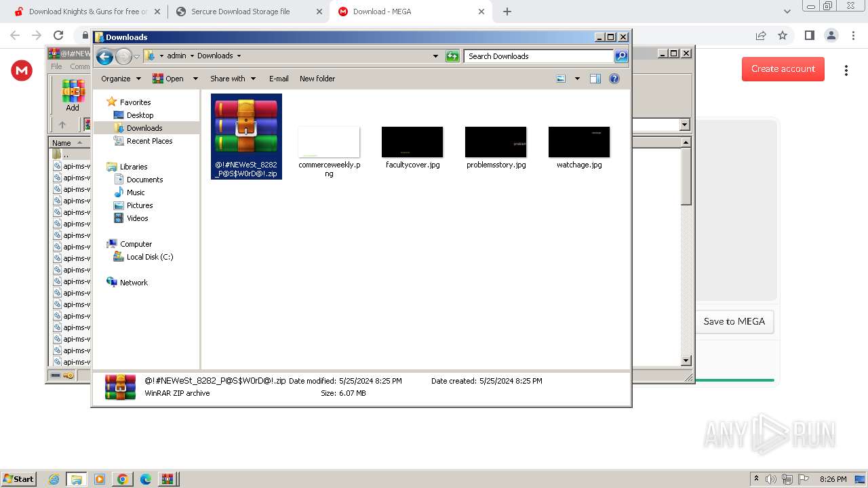
Task: Toggle the preview pane icon
Action: coord(595,79)
